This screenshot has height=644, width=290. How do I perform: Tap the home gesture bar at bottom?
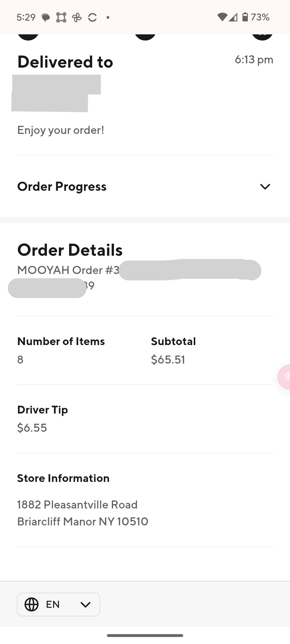pos(145,635)
